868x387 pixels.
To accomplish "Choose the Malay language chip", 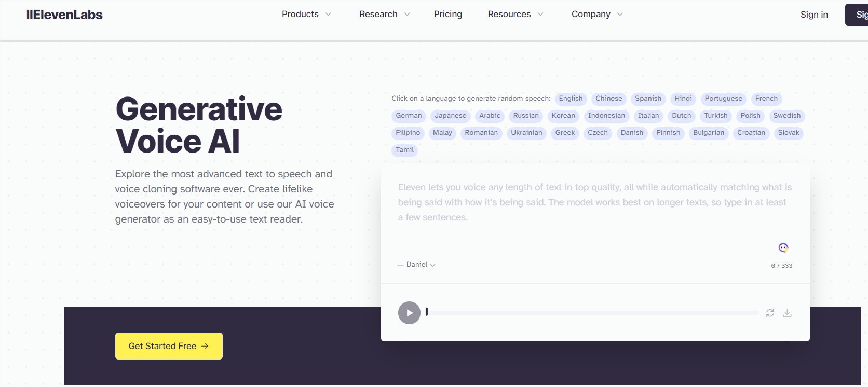I will click(442, 133).
